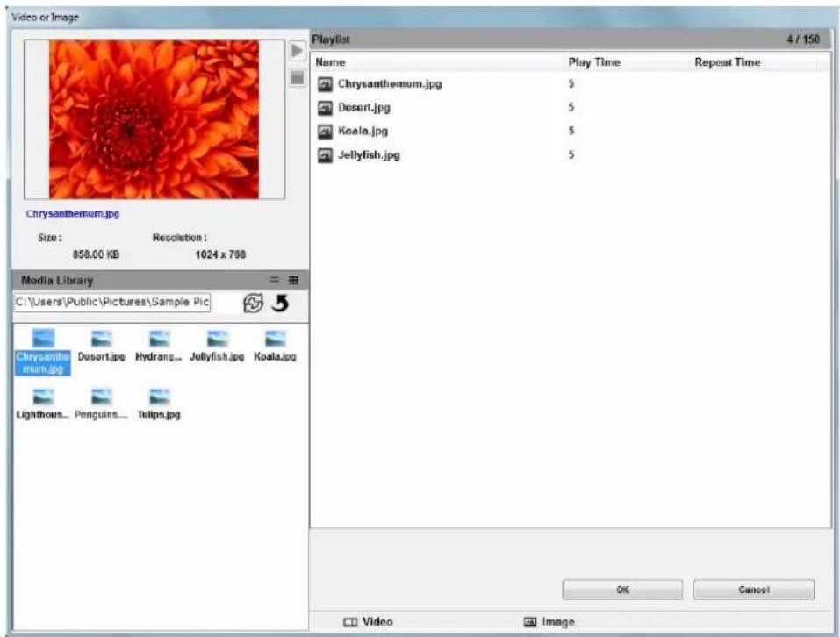Click the Play Time value for Jellyfish.jpg

pos(571,155)
